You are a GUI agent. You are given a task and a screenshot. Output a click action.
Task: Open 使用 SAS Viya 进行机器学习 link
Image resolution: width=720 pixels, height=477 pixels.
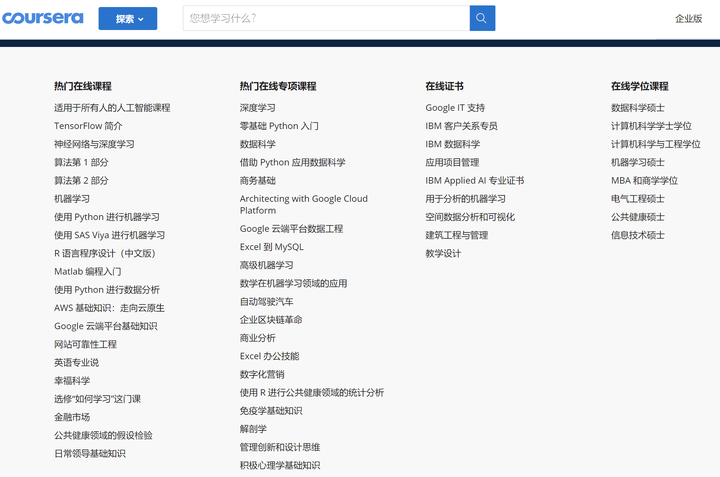coord(109,235)
